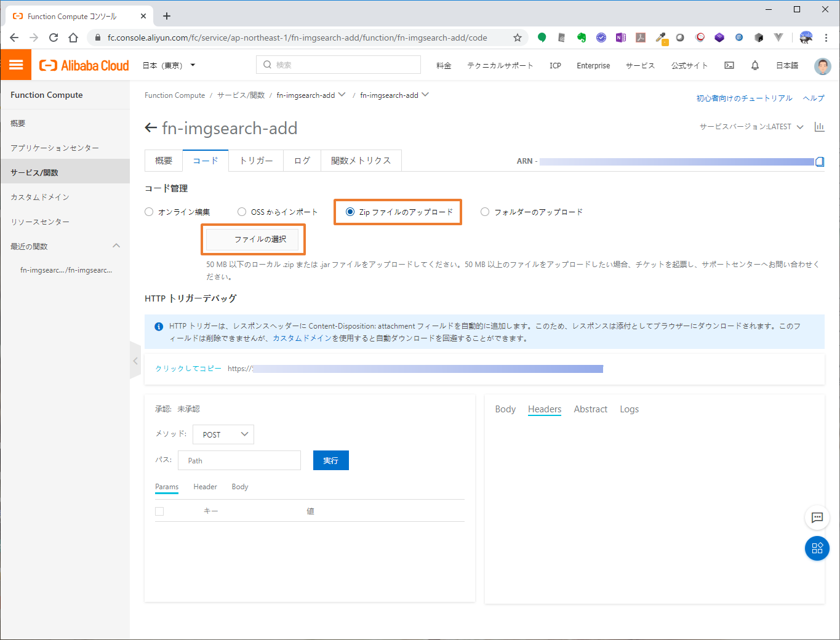The image size is (840, 640).
Task: Open recent function fn-imgsearc.../fn-imgsearc...
Action: tap(66, 270)
